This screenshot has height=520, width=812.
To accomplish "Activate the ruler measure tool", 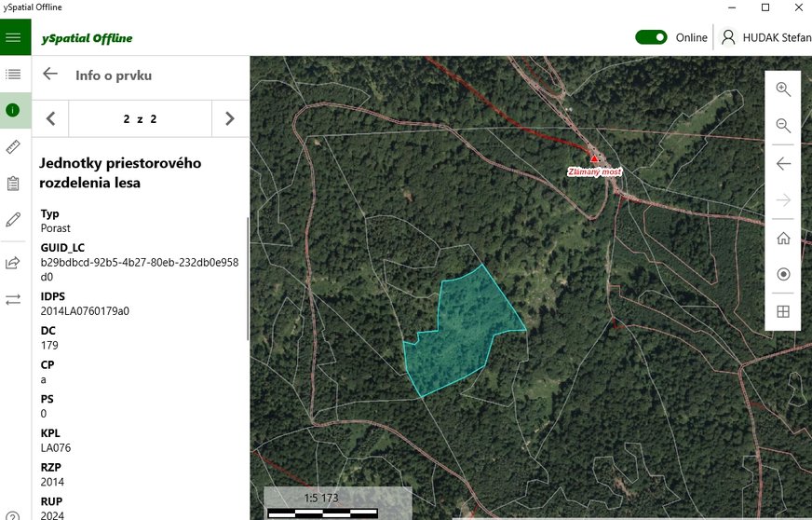I will (13, 146).
